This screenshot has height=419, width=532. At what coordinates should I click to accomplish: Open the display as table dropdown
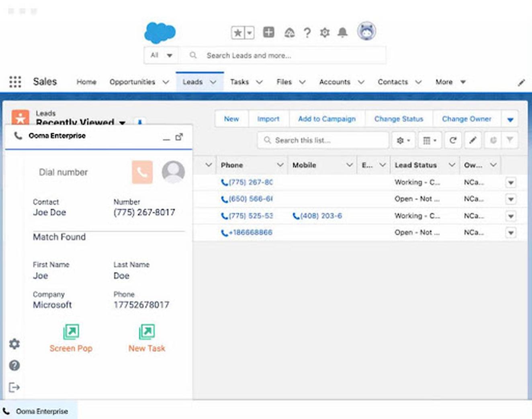point(430,140)
